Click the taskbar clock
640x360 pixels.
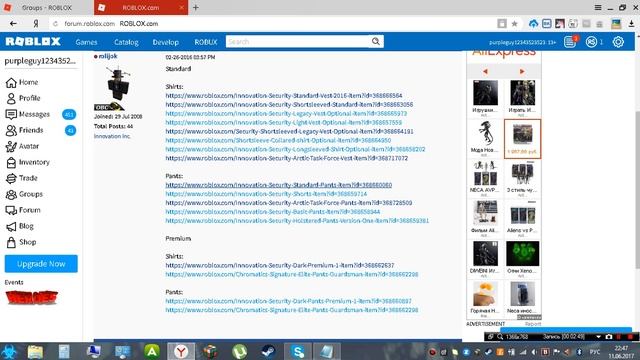click(621, 352)
